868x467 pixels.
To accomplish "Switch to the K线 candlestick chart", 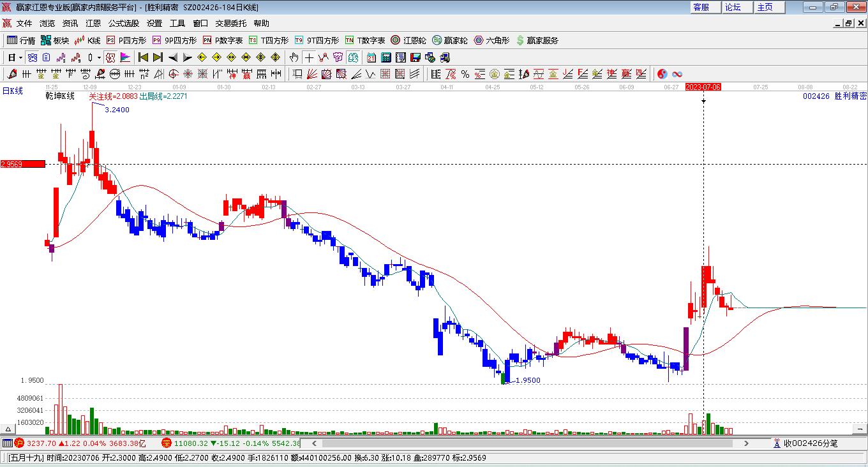I will 87,40.
